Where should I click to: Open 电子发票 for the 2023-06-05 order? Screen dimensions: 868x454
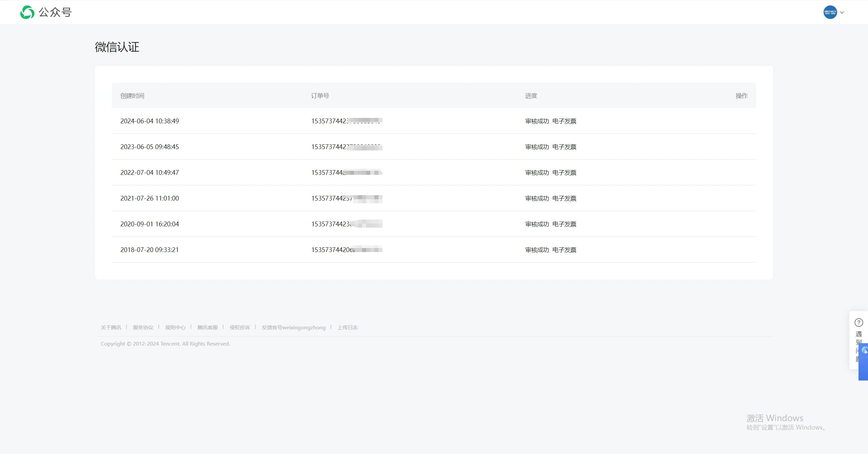tap(564, 147)
